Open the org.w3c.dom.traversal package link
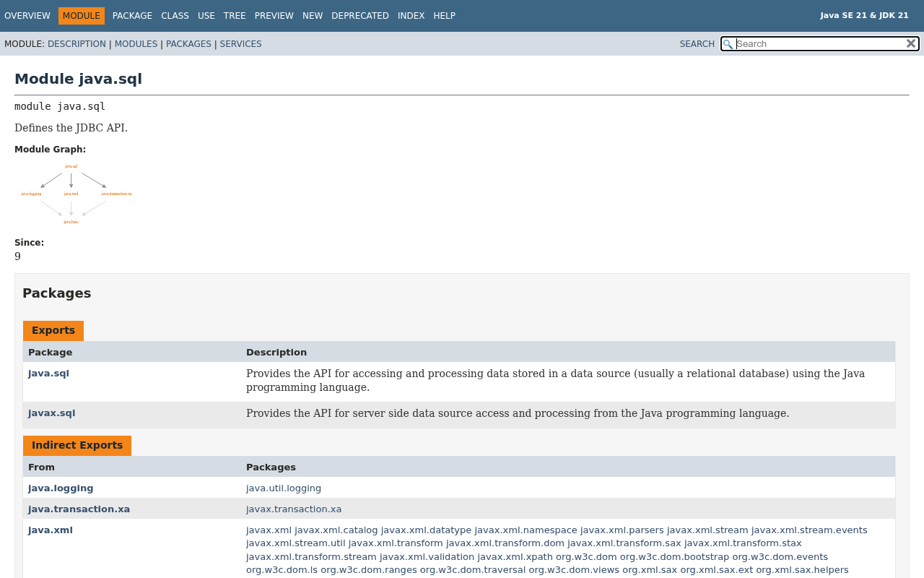The height and width of the screenshot is (578, 924). (x=473, y=570)
